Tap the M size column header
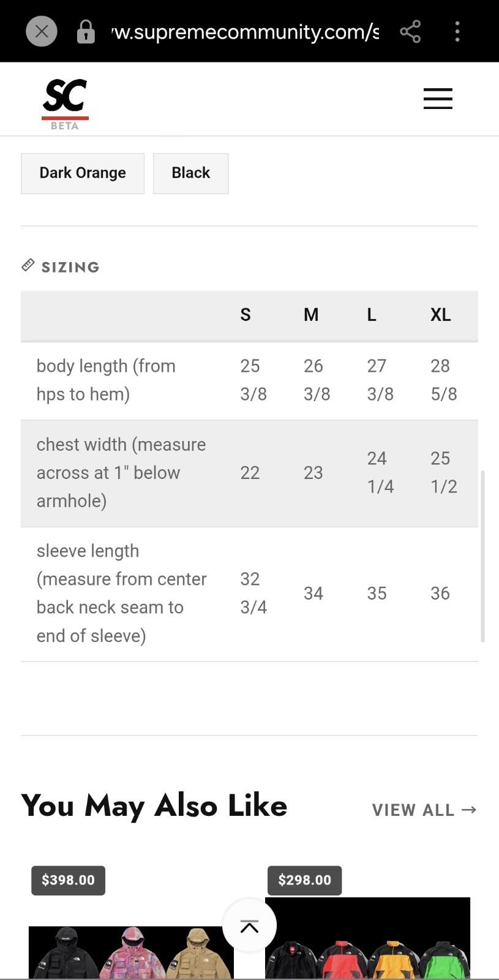The image size is (499, 980). pos(311,315)
